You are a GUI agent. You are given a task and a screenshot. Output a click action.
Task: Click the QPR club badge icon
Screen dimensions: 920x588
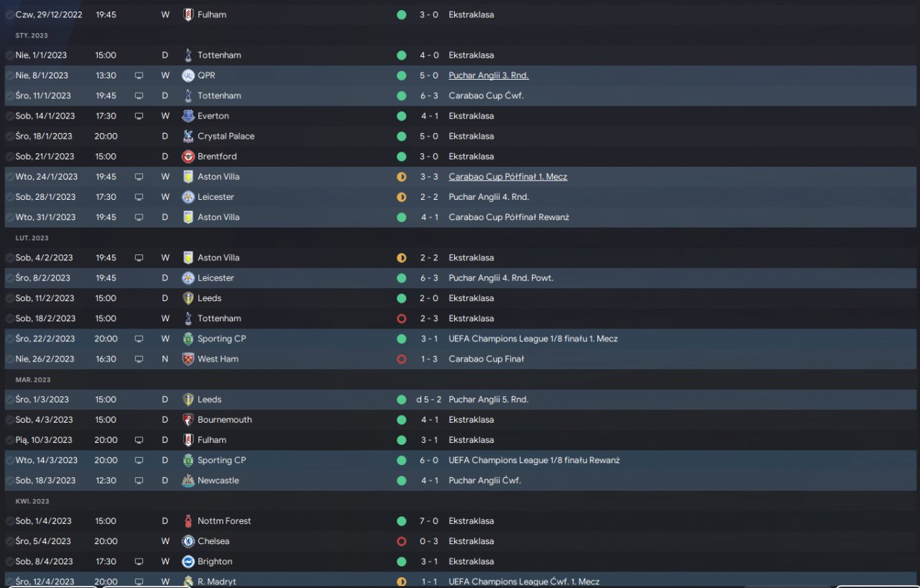tap(188, 75)
